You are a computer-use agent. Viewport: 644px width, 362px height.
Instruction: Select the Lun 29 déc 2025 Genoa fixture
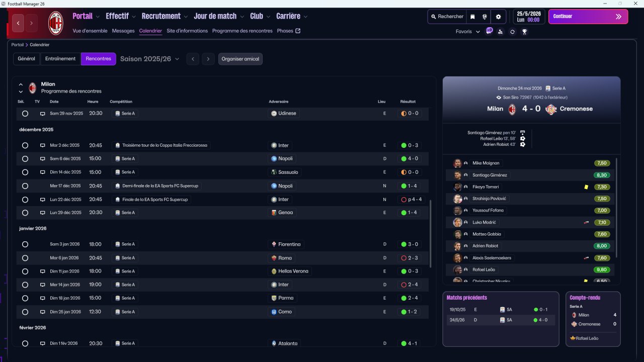(x=25, y=213)
